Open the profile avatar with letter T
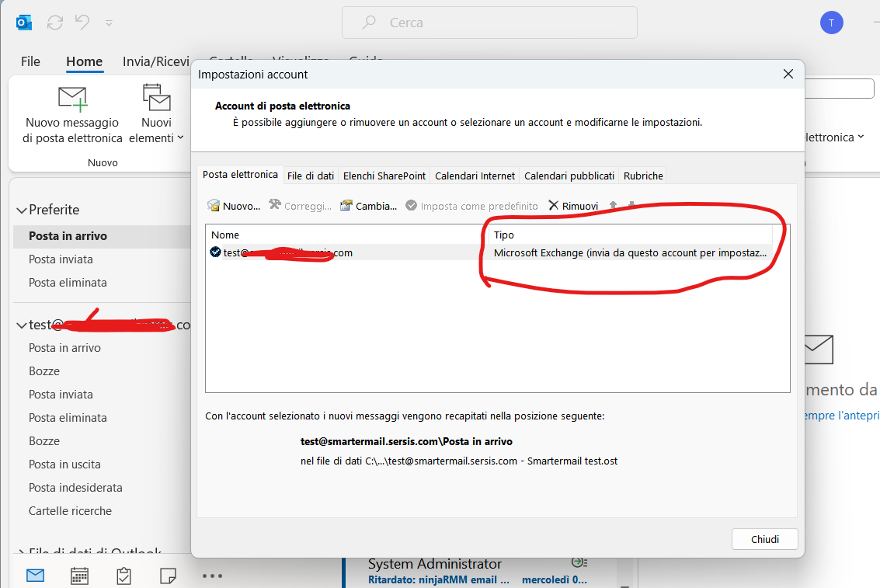The width and height of the screenshot is (880, 588). (831, 23)
